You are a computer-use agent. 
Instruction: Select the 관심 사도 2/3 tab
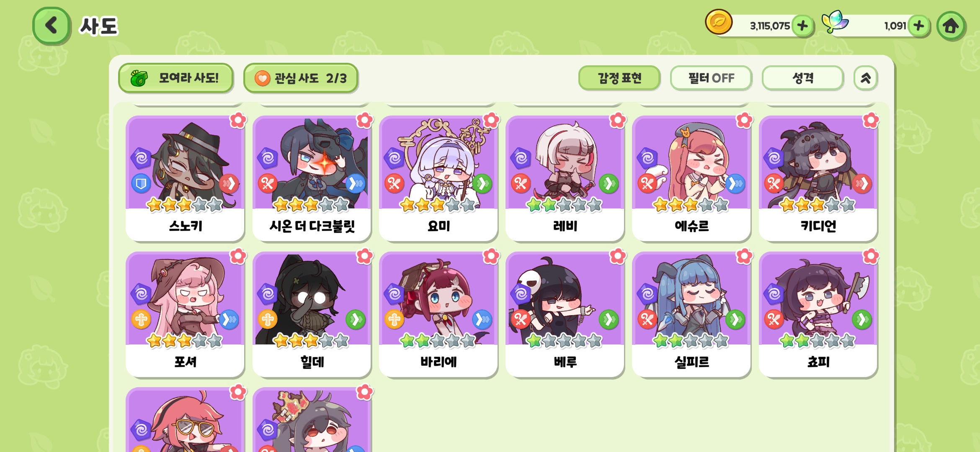tap(300, 78)
